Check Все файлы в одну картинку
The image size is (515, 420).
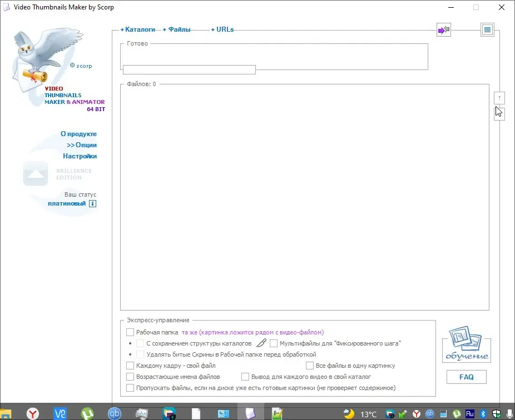309,366
